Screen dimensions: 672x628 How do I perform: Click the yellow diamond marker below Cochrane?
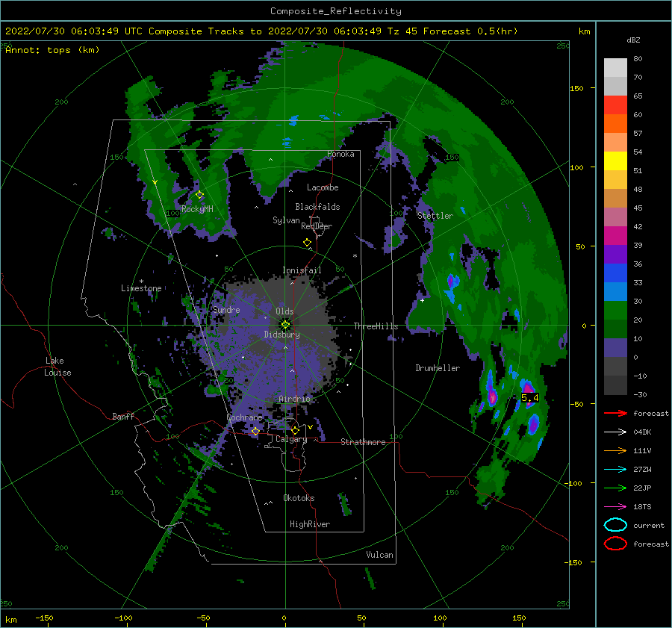point(255,431)
